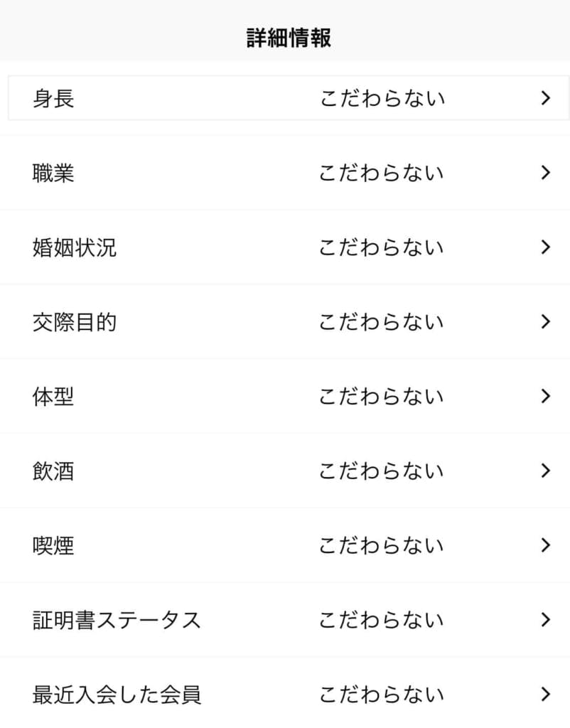Expand the 最近入会した会員 row chevron
Image resolution: width=570 pixels, height=728 pixels.
546,694
